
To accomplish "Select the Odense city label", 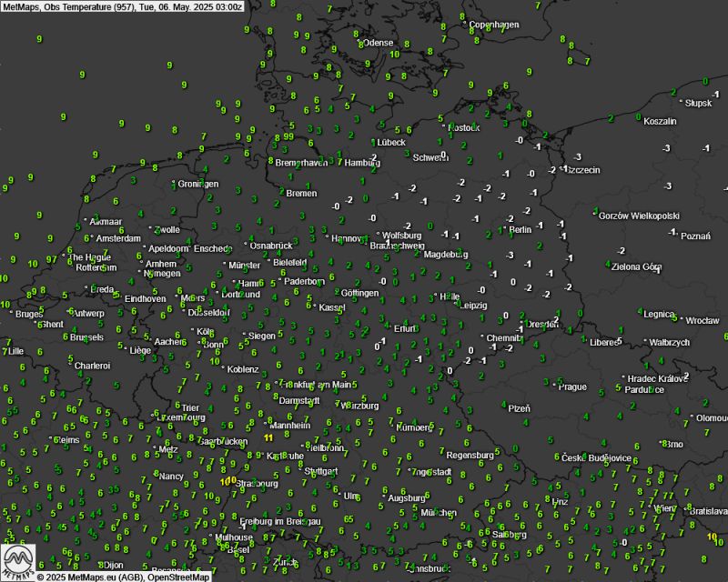I will 379,43.
